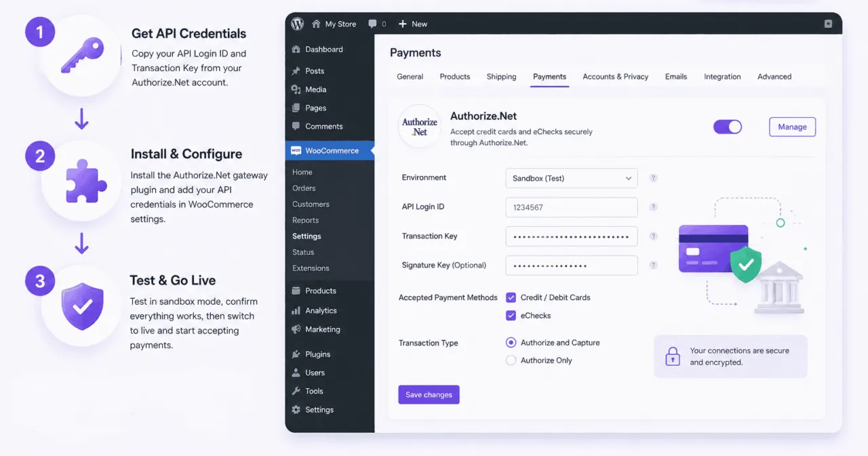Click Save changes button
Viewport: 868px width, 456px height.
pyautogui.click(x=429, y=395)
